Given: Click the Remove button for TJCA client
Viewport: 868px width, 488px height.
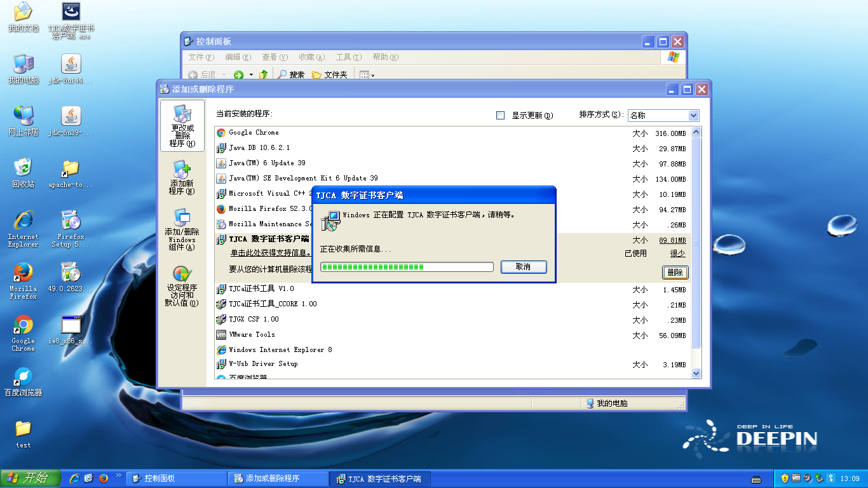Looking at the screenshot, I should (x=675, y=272).
